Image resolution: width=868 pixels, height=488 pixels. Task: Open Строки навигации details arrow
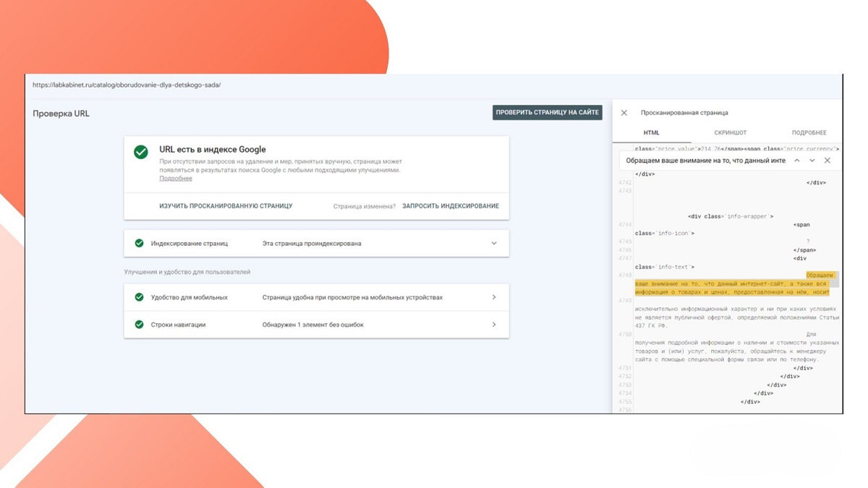point(494,325)
